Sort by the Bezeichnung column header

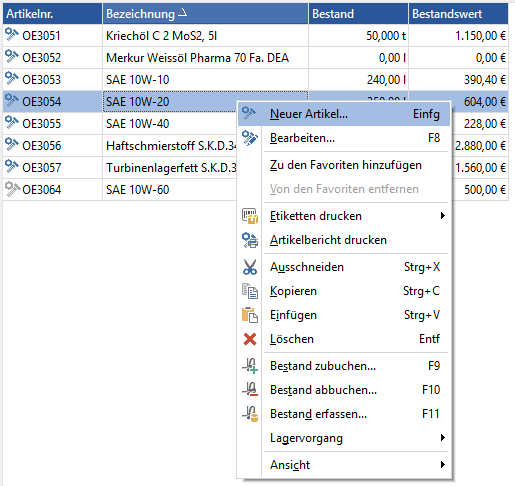click(205, 14)
